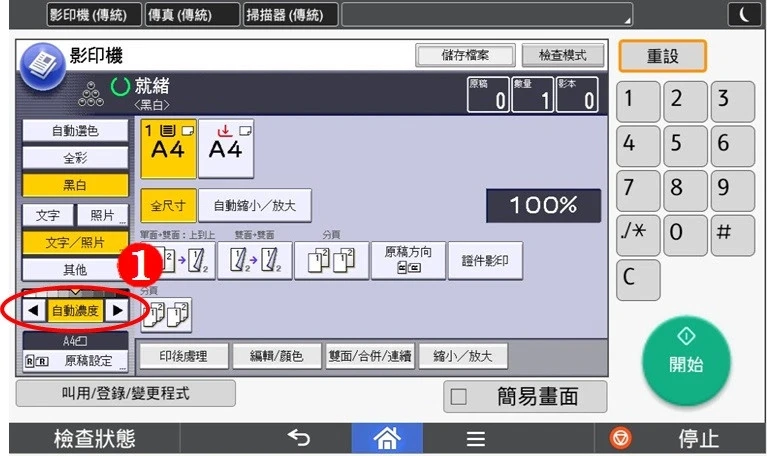Tap the blue copier app icon
This screenshot has height=456, width=767.
(43, 67)
